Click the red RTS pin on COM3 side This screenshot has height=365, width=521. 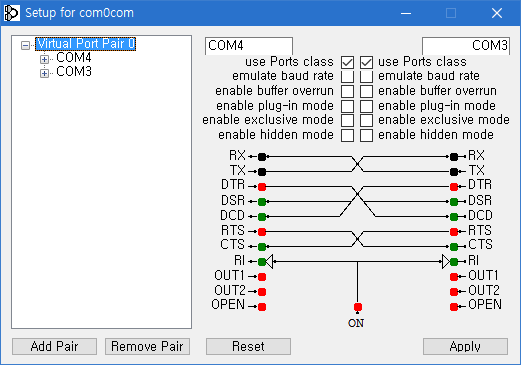pos(454,232)
